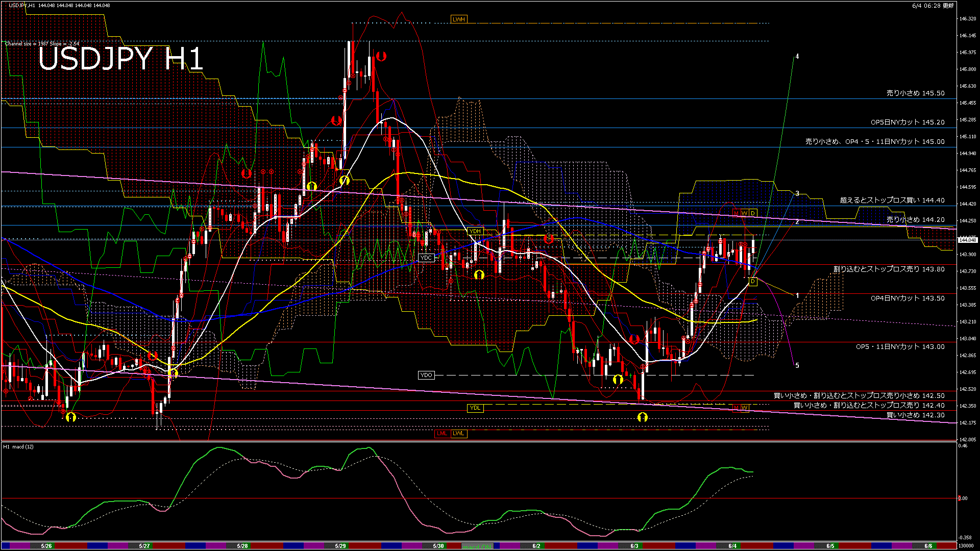Click the 超えるとストップロス買い 144.40 note
980x551 pixels.
[x=892, y=201]
